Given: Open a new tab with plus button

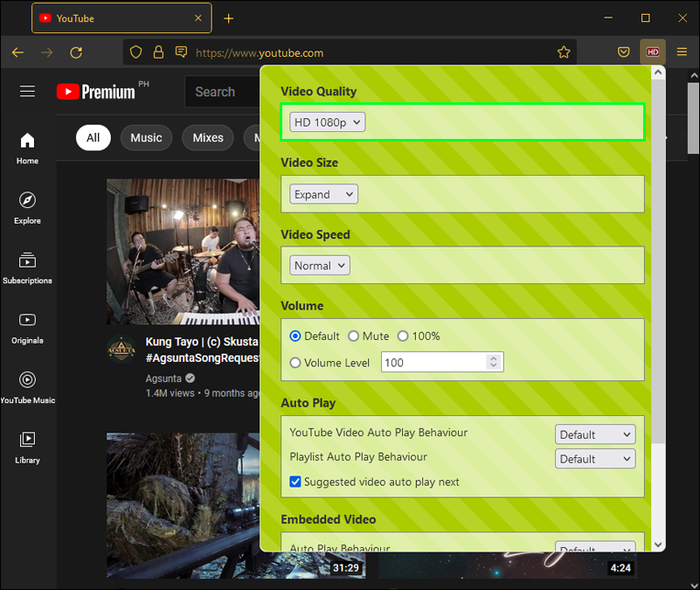Looking at the screenshot, I should (229, 18).
